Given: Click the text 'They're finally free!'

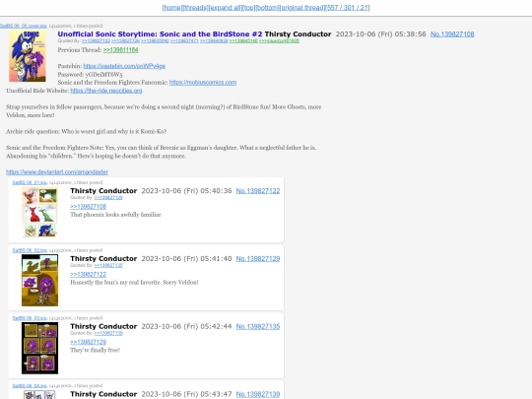Looking at the screenshot, I should [x=95, y=350].
